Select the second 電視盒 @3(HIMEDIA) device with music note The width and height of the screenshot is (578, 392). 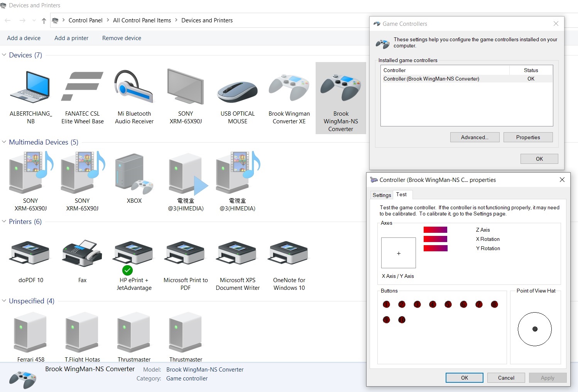(x=238, y=173)
